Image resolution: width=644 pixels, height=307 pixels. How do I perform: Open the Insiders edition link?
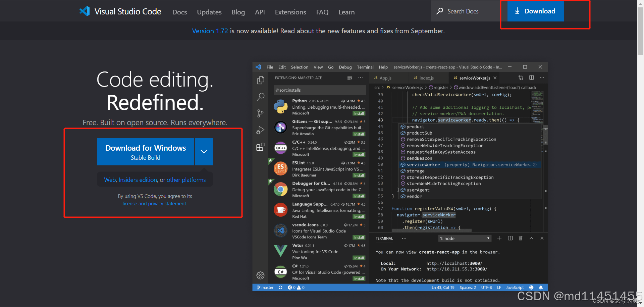pos(138,180)
